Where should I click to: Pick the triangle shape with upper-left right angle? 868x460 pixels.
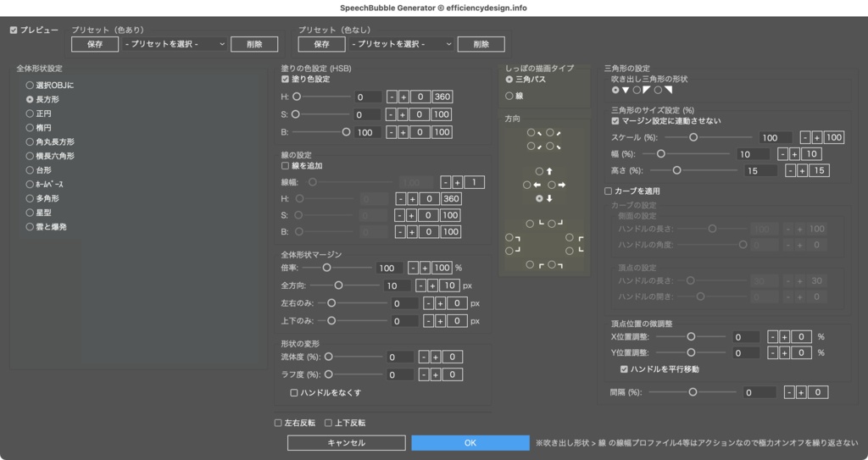[637, 90]
